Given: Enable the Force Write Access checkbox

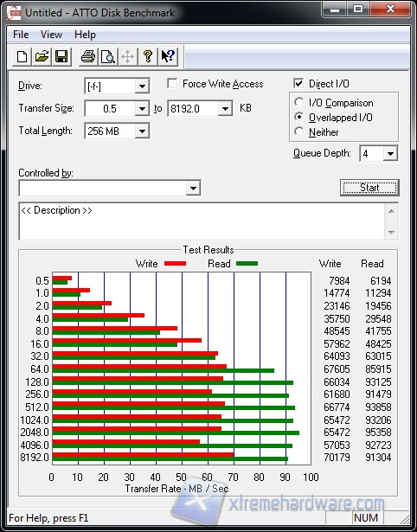Looking at the screenshot, I should [172, 83].
